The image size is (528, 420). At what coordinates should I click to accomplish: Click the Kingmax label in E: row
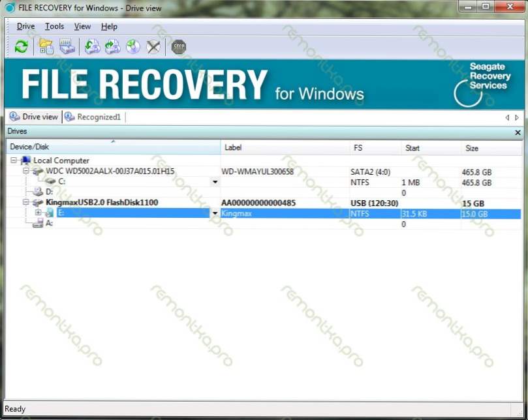[236, 213]
